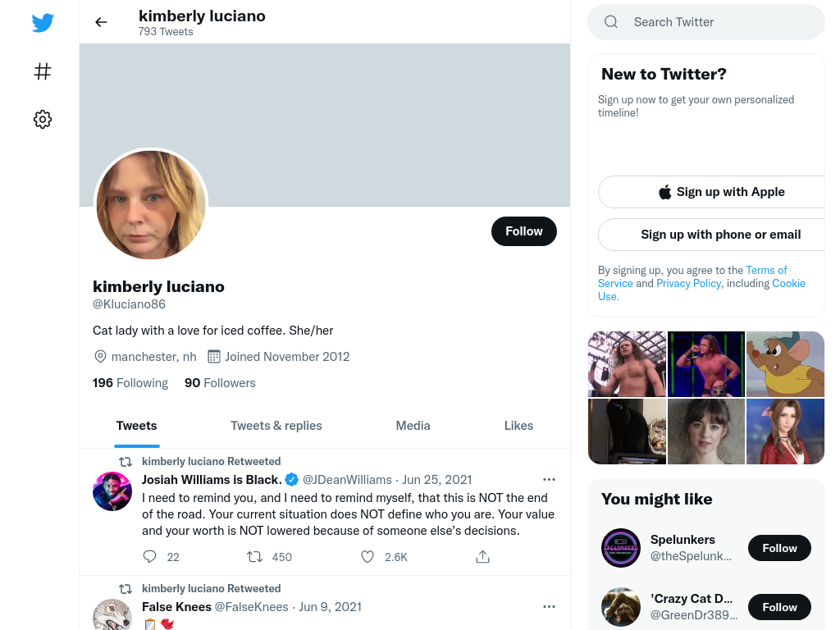Click the Twitter bird home icon

coord(43,23)
